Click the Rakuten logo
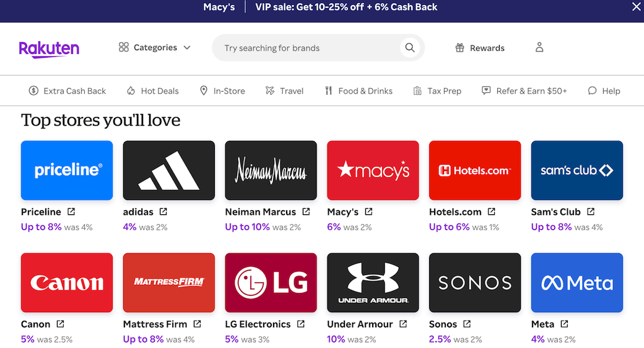 click(x=49, y=48)
